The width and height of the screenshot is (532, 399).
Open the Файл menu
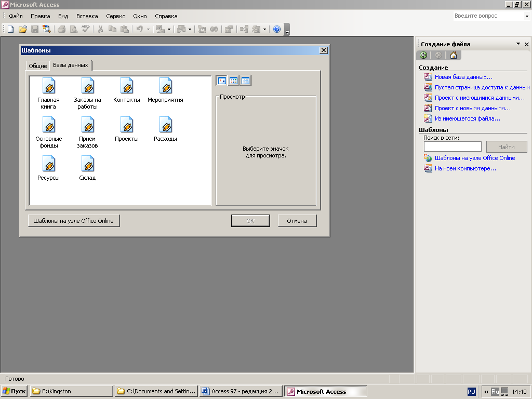16,16
